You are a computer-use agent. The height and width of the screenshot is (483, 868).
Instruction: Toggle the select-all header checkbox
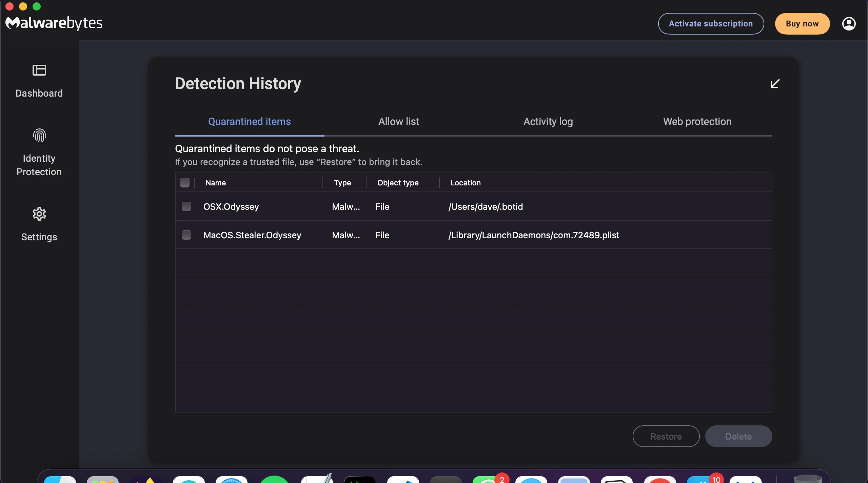click(185, 183)
